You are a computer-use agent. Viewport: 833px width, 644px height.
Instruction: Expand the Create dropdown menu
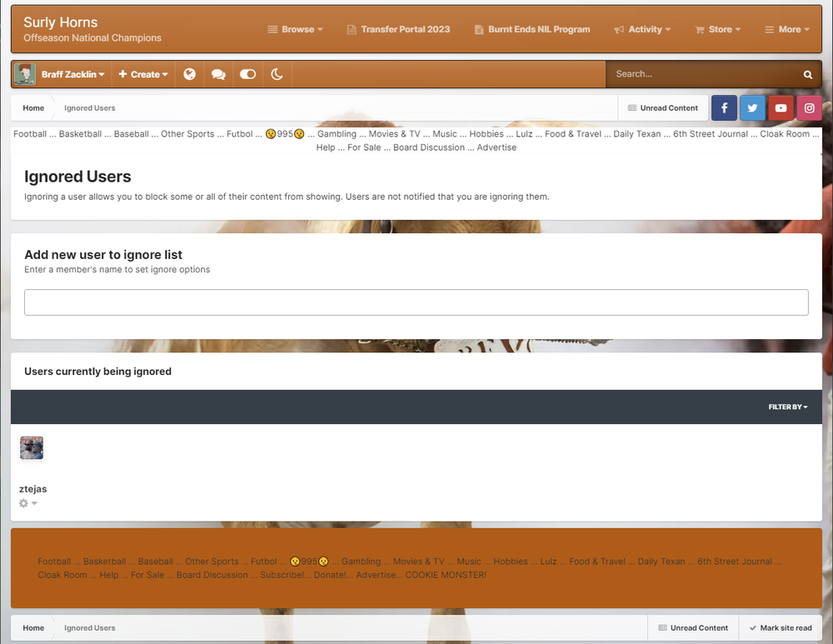click(x=143, y=74)
